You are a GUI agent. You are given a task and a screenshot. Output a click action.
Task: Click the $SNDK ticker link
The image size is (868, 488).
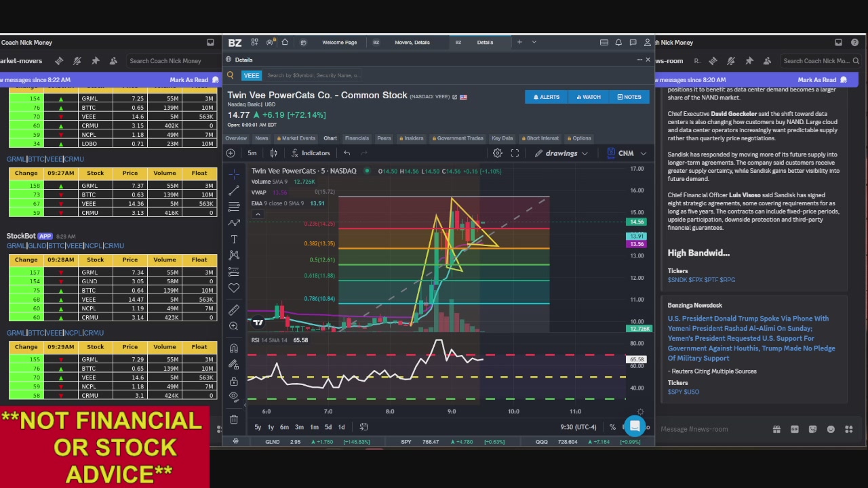[677, 280]
